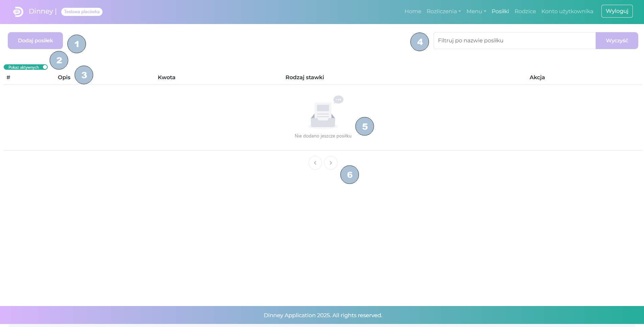
Task: Open the Posiłki navigation item
Action: (x=500, y=12)
